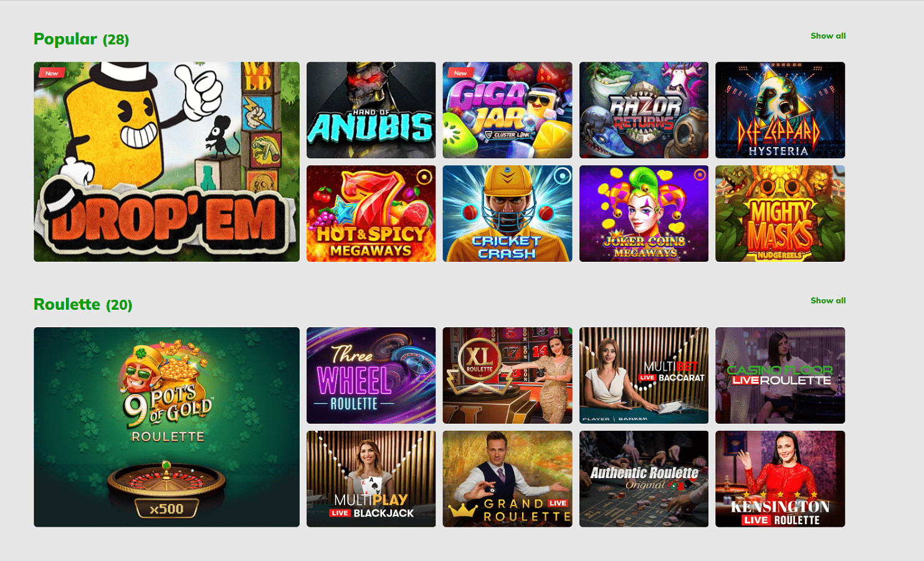Open Casino Floor Live Roulette
Screen dimensions: 924x561
point(780,375)
